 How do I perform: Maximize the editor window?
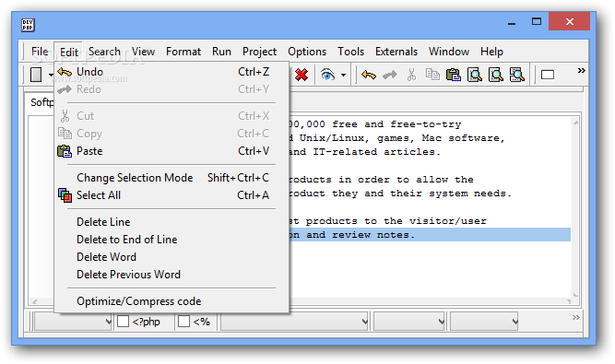(x=537, y=21)
